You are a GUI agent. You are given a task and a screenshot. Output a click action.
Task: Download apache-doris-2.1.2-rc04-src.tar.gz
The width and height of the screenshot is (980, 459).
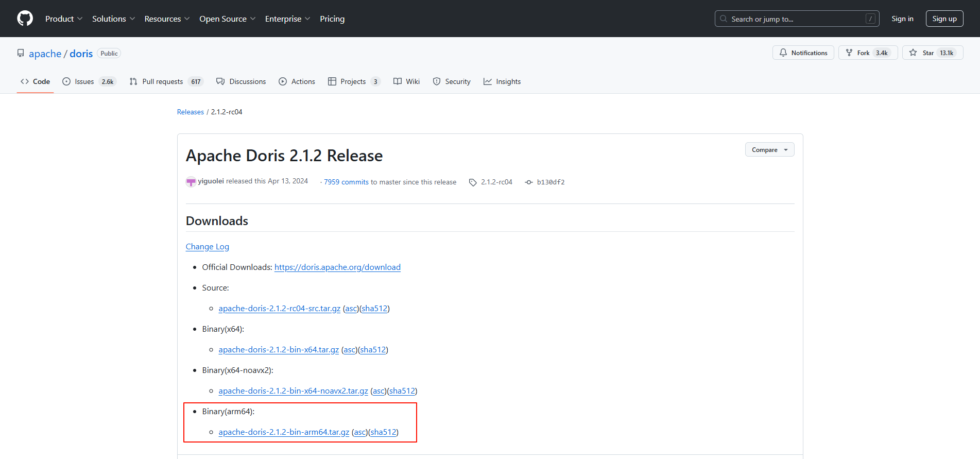click(279, 309)
